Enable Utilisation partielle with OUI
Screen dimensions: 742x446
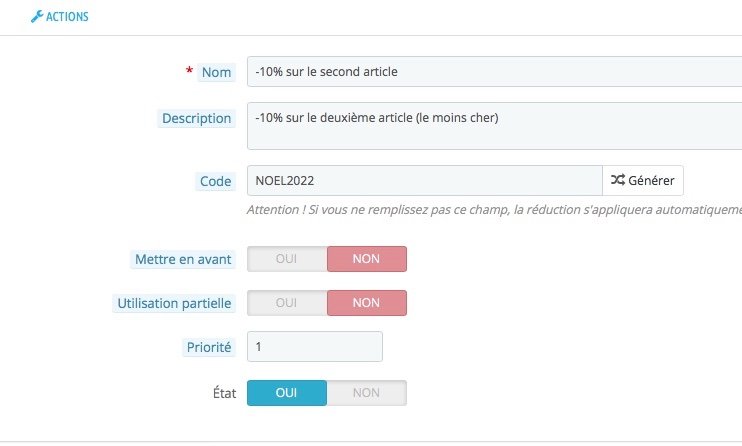[x=287, y=303]
